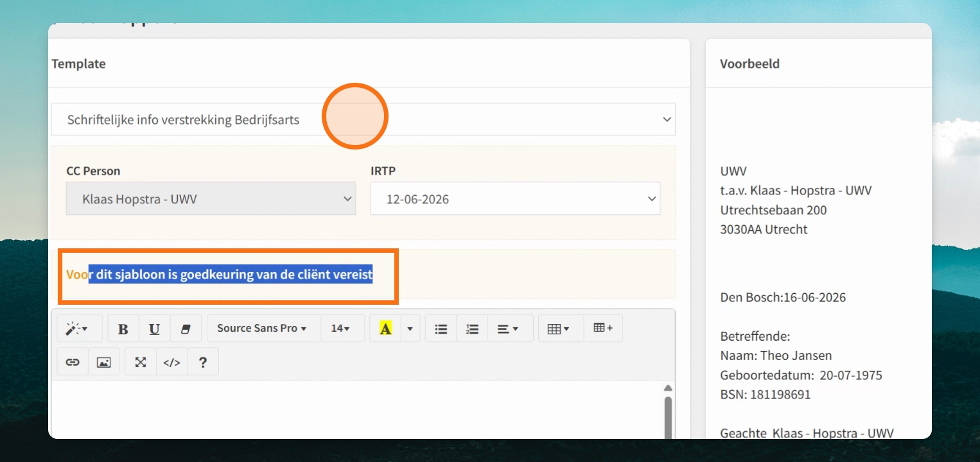Click 'Den Bosch:16-06-2026' in preview
Screen dimensions: 980x462
point(783,297)
